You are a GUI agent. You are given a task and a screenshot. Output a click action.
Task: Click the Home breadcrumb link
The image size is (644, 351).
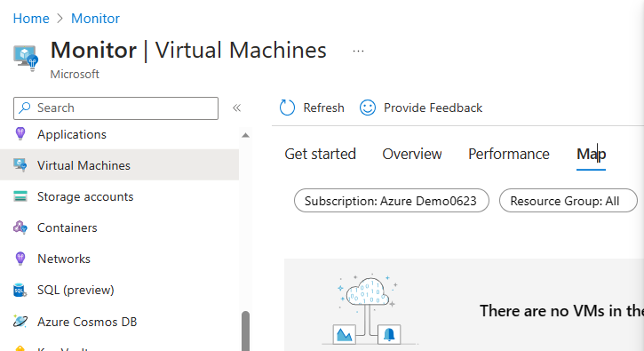[x=31, y=19]
